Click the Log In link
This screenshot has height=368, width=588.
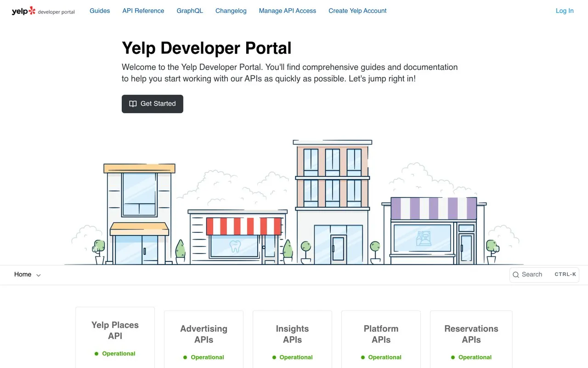coord(565,11)
